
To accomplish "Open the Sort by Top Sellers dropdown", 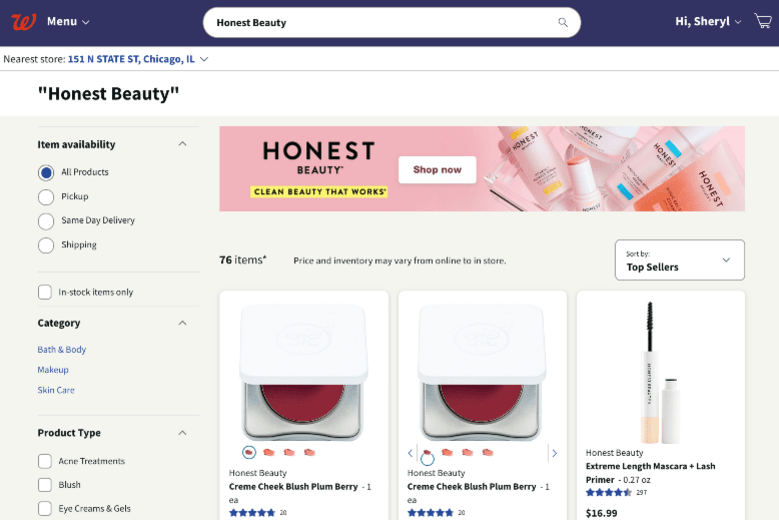I will coord(680,260).
